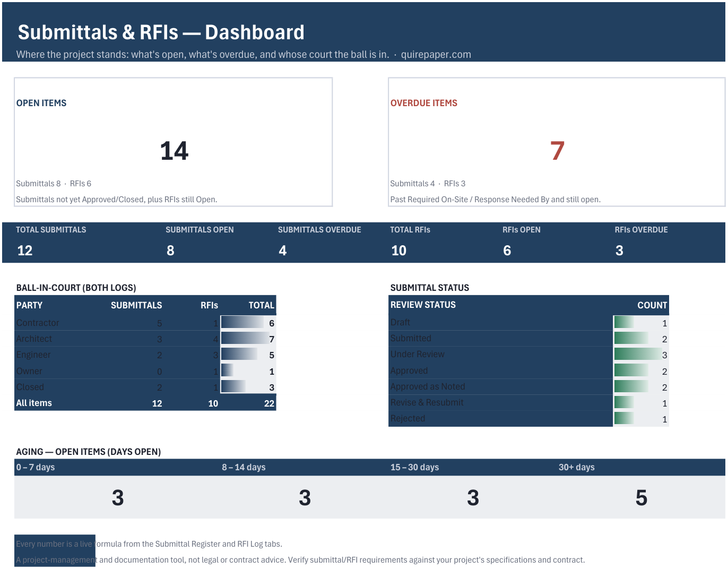Select the '0 – 7 days' aging header
Screen dimensions: 728x569
pos(36,467)
